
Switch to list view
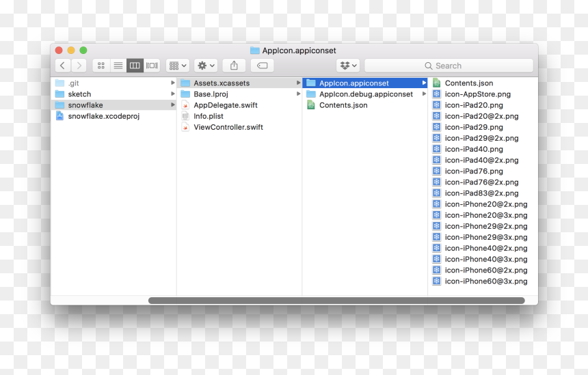tap(118, 66)
